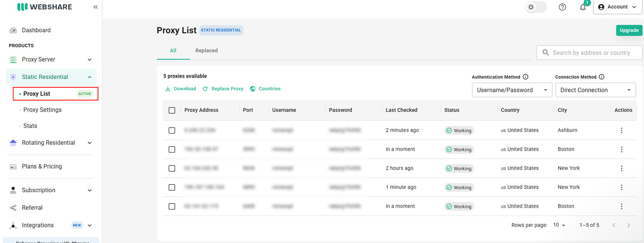Open actions menu for 1 minute ago proxy
644x243 pixels.
coord(621,187)
